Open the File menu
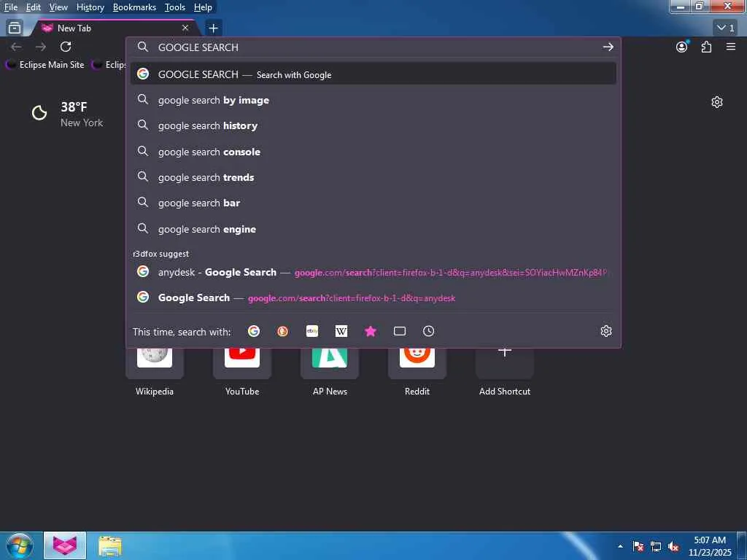 pos(11,7)
